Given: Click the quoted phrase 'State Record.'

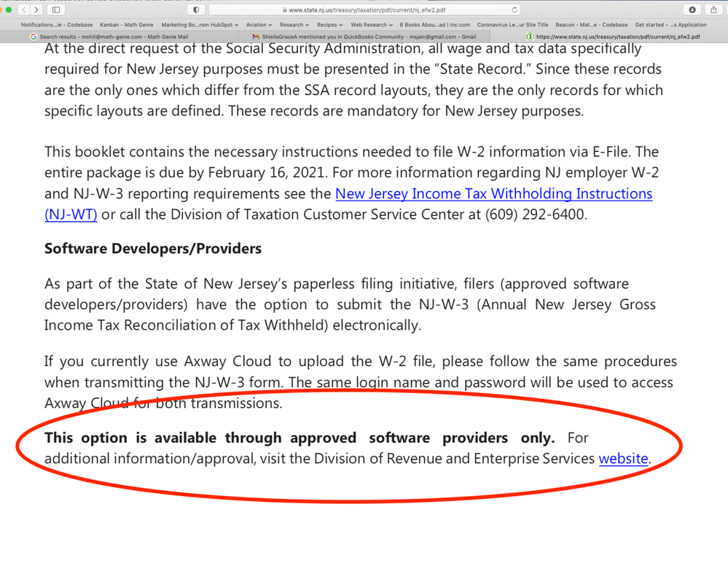Looking at the screenshot, I should point(483,69).
